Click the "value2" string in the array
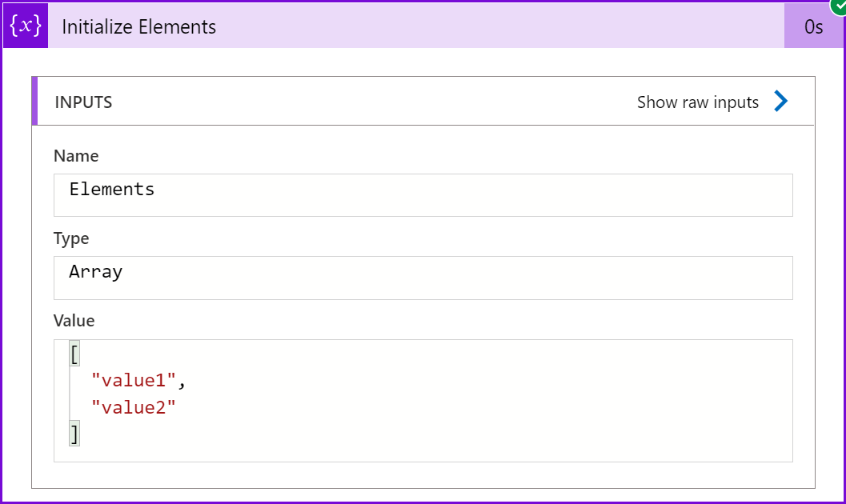The height and width of the screenshot is (504, 846). point(133,407)
